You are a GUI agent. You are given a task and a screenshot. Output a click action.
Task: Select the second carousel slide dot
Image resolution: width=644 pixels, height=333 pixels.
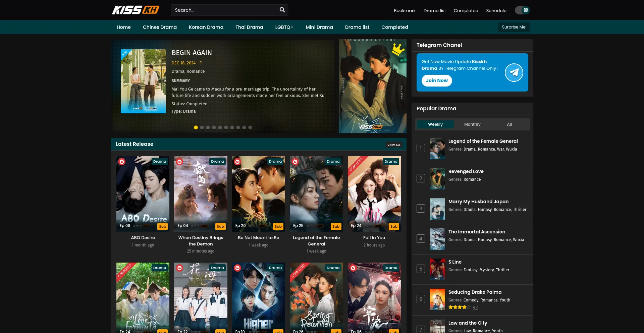(x=202, y=127)
